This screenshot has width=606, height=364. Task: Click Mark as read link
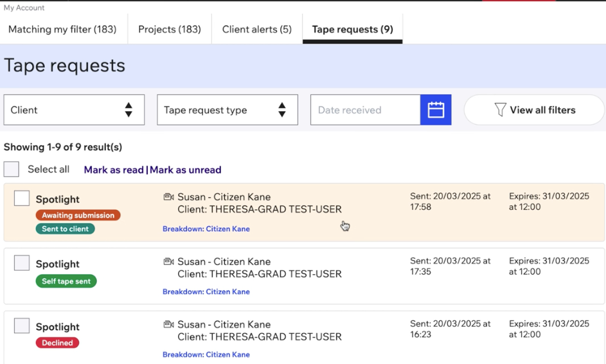tap(114, 170)
